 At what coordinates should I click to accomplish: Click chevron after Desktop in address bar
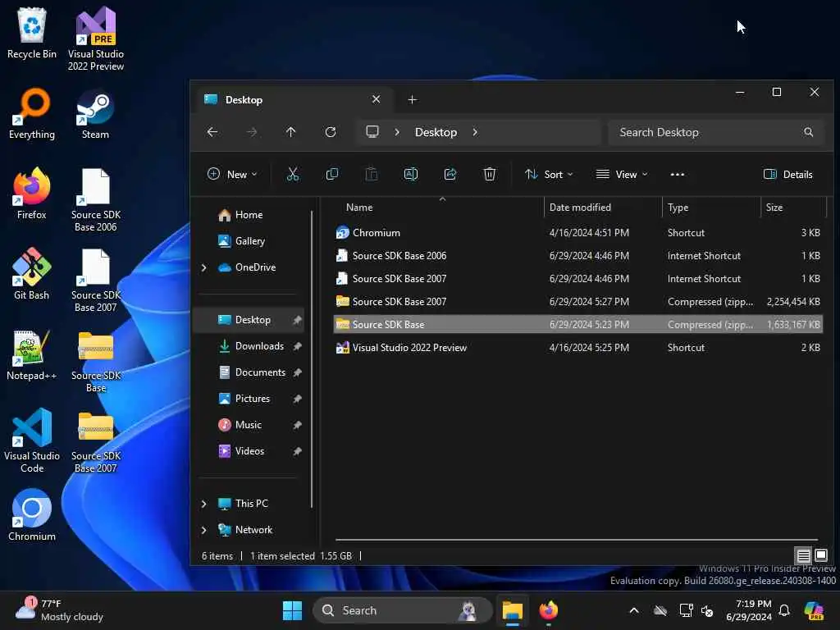475,132
